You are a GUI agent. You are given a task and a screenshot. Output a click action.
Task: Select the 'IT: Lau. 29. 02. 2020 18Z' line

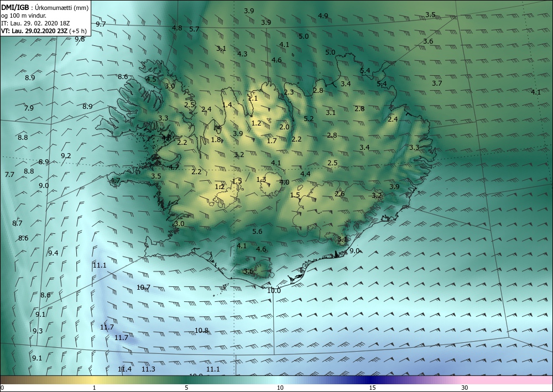coord(35,23)
